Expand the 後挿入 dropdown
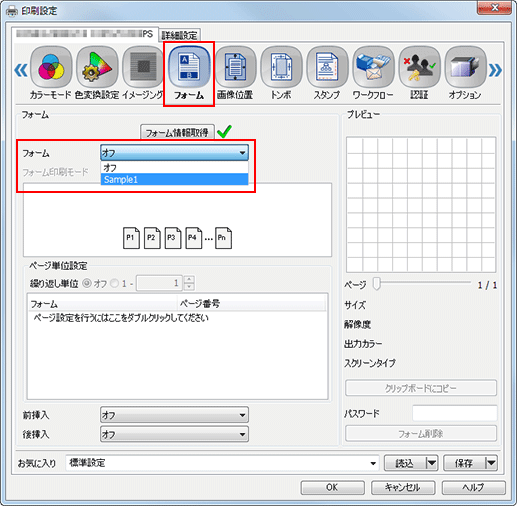 tap(174, 434)
